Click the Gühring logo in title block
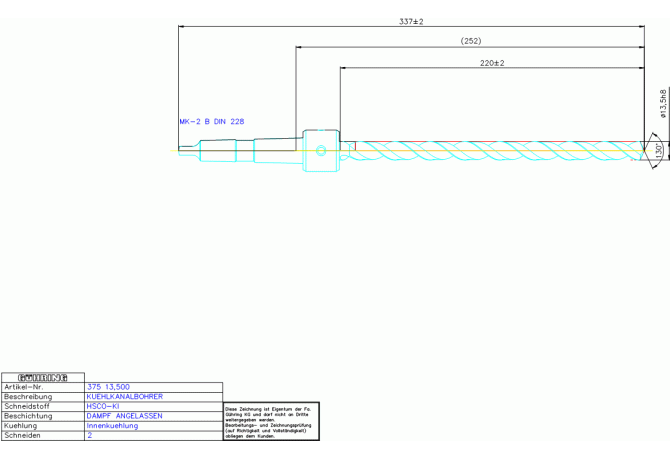Image resolution: width=670 pixels, height=460 pixels. pos(42,377)
